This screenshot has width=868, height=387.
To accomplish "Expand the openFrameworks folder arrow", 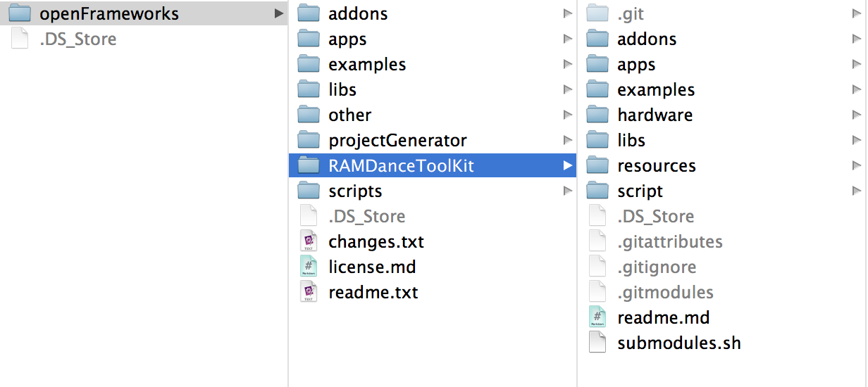I will 279,13.
